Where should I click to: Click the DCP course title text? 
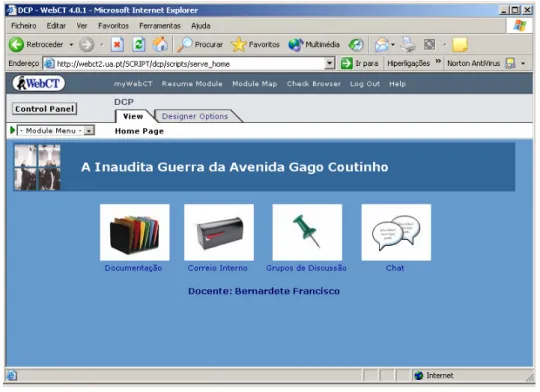pyautogui.click(x=124, y=103)
